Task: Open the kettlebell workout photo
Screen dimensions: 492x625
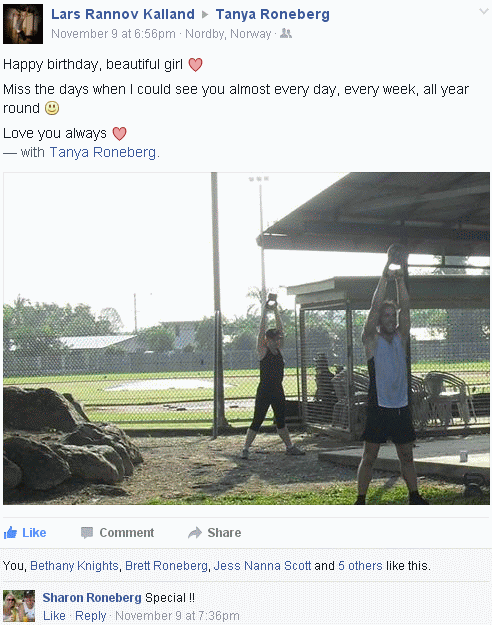Action: coord(246,338)
